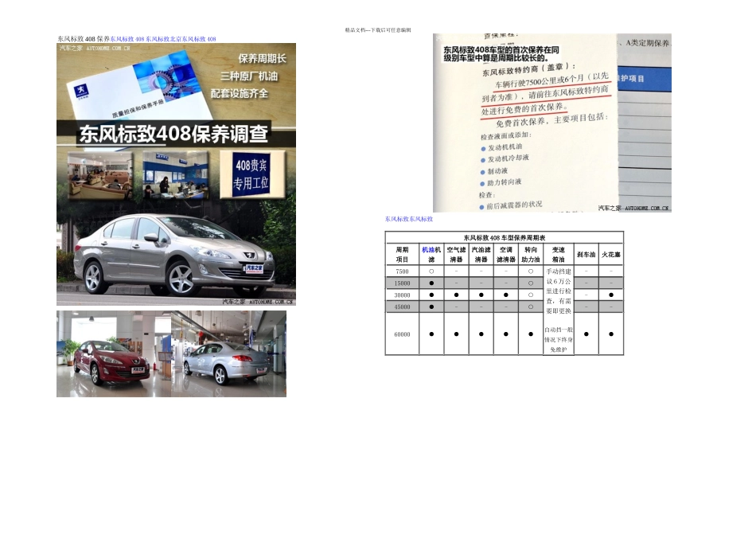756x535 pixels.
Task: Click the 配套设施齐全 caption in the poster
Action: point(240,94)
